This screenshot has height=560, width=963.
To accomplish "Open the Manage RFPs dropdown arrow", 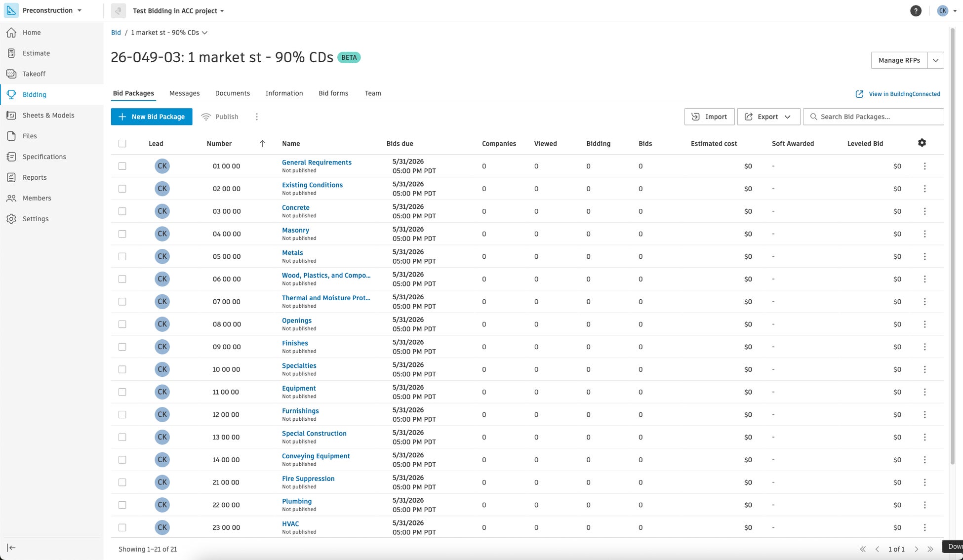I will coord(935,60).
